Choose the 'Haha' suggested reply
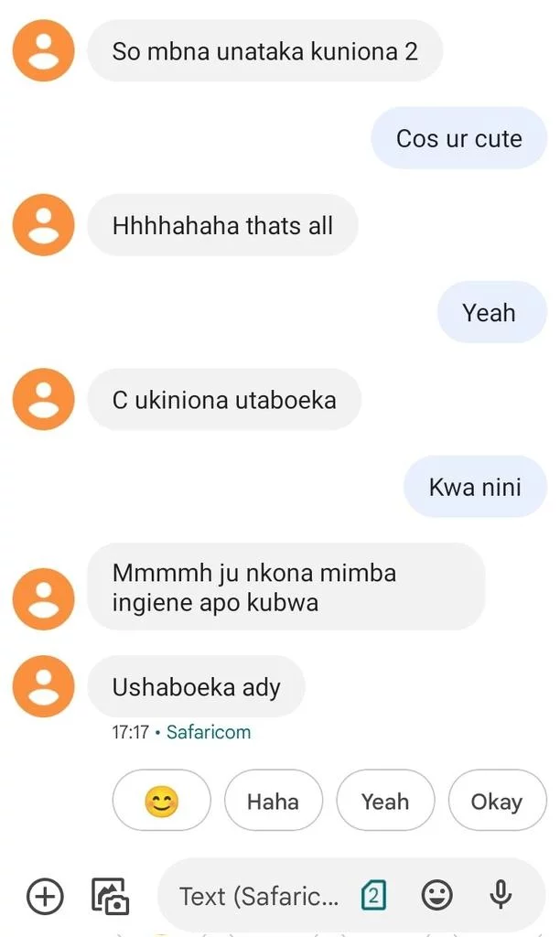Viewport: 560px width, 937px height. point(273,801)
